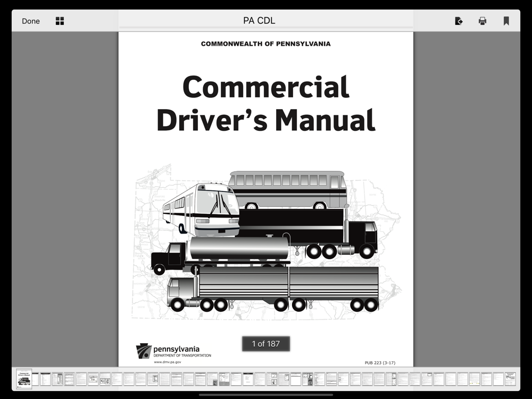Tap the Pennsylvania Department of Transportation logo

[173, 351]
